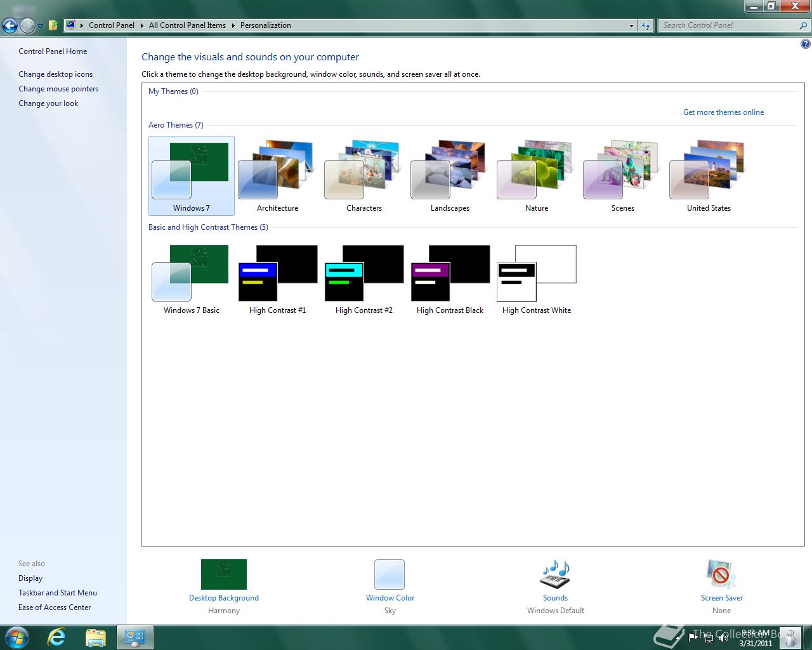Click the Window Color link text

pos(390,598)
